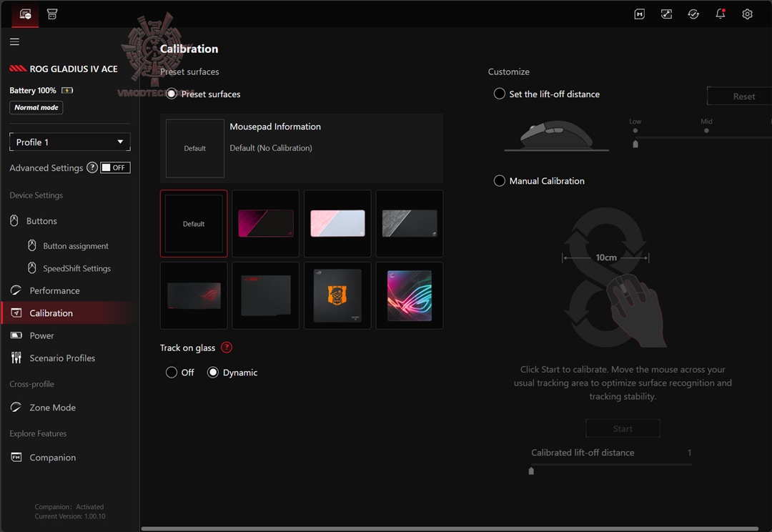Open Zone Mode section
Viewport: 772px width, 532px height.
(52, 408)
